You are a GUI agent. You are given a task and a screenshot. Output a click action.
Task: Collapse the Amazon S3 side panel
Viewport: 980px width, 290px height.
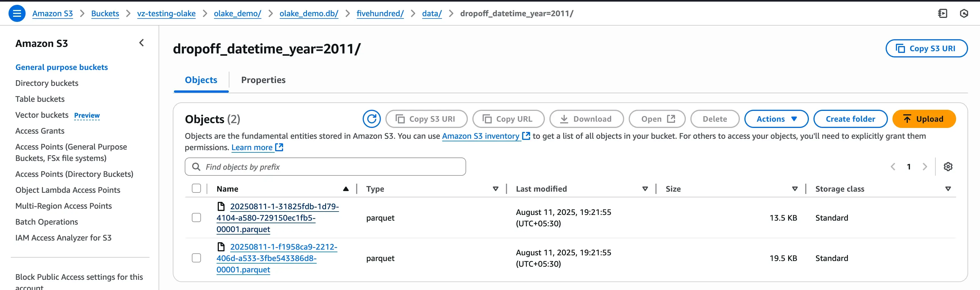(x=142, y=43)
